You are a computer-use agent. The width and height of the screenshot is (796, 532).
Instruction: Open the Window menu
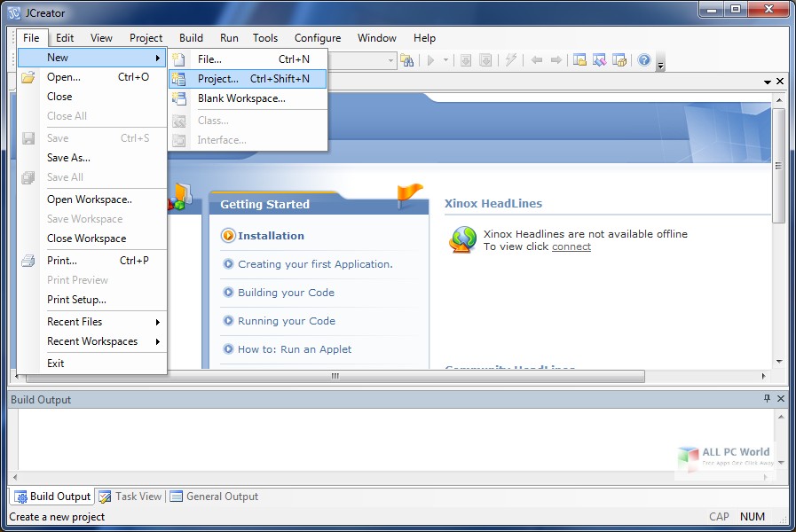(x=376, y=38)
